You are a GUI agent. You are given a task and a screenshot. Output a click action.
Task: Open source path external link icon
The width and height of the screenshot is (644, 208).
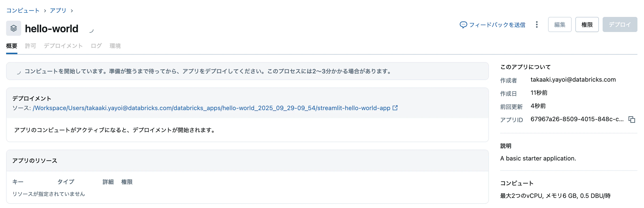click(395, 108)
